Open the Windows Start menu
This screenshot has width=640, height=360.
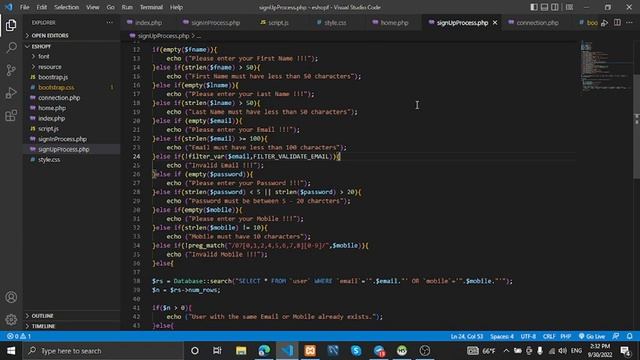click(11, 351)
